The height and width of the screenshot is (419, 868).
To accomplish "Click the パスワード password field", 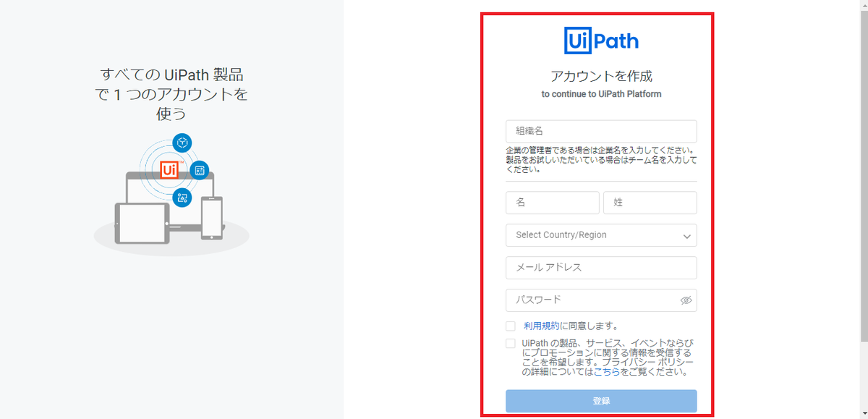I will click(601, 300).
